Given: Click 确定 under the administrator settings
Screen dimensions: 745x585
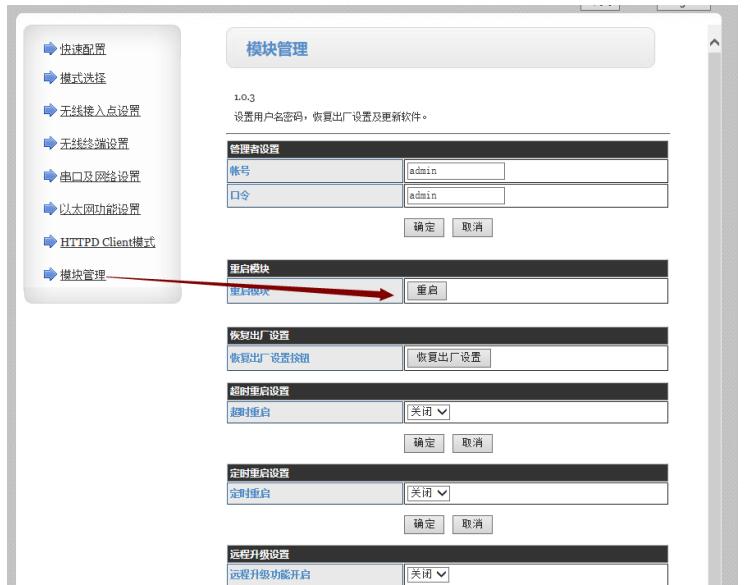Looking at the screenshot, I should click(425, 227).
